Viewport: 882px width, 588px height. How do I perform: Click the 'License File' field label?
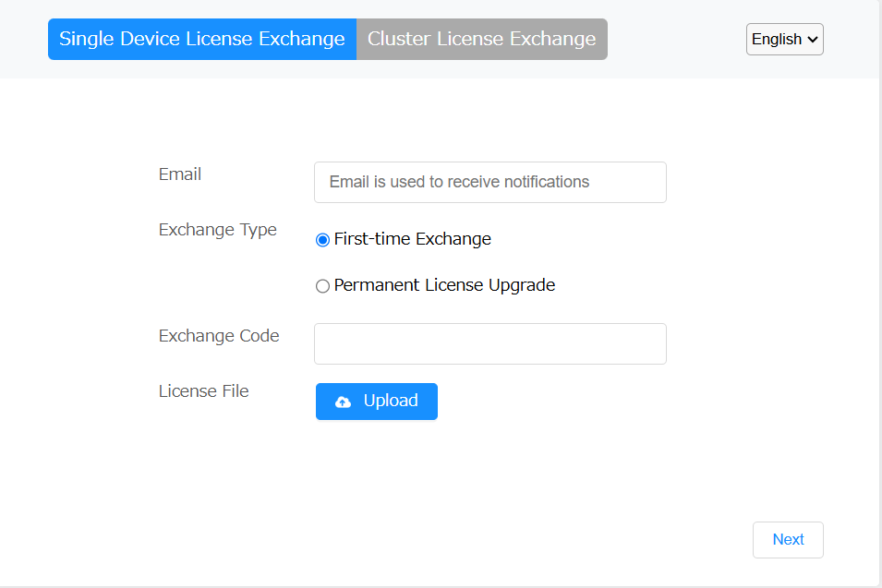tap(203, 390)
